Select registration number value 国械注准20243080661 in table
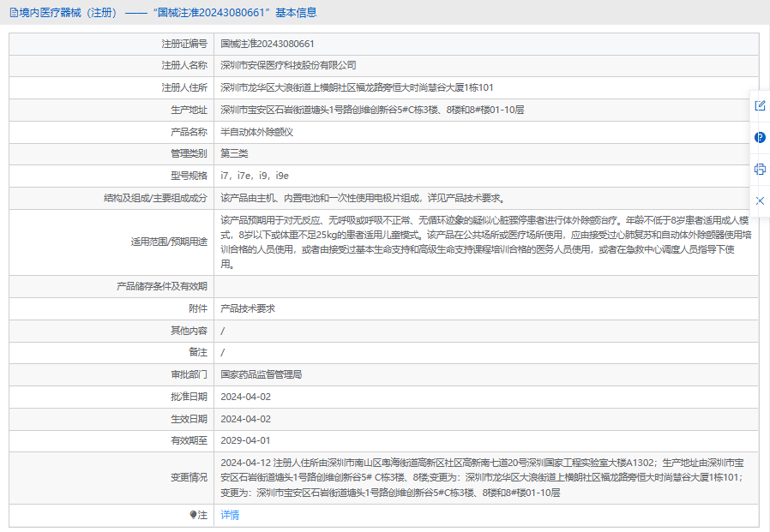Image resolution: width=770 pixels, height=532 pixels. [268, 44]
